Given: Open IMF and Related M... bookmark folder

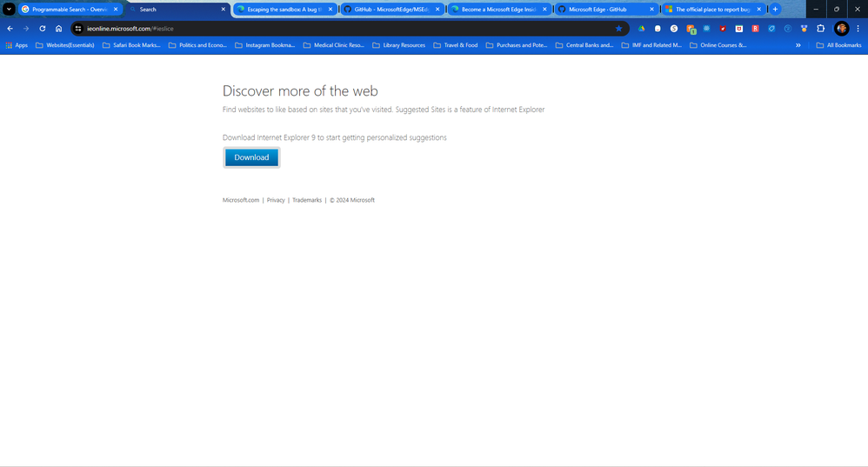Looking at the screenshot, I should [651, 45].
